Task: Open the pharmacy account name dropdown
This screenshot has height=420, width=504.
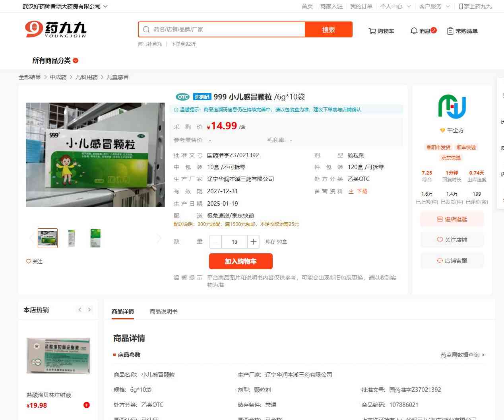Action: pyautogui.click(x=65, y=6)
